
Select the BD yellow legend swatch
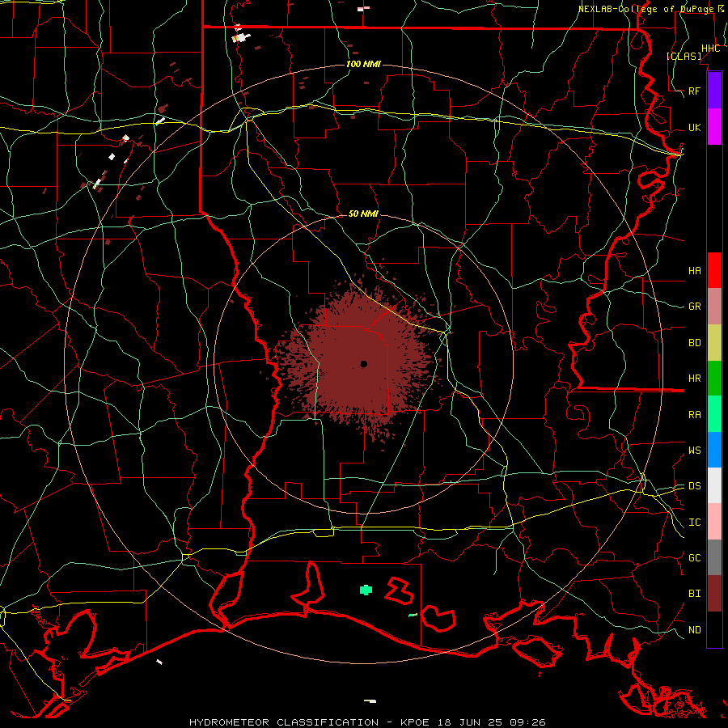[x=714, y=343]
